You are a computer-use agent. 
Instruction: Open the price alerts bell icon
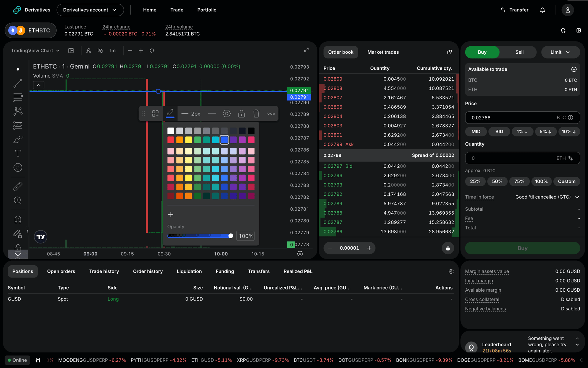[x=563, y=30]
